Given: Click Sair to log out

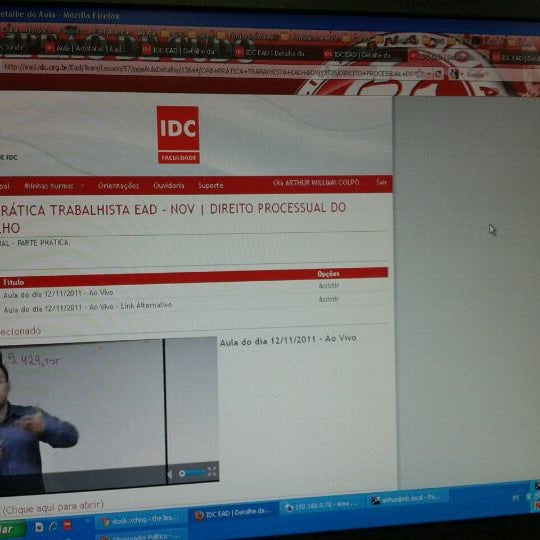Looking at the screenshot, I should point(381,182).
